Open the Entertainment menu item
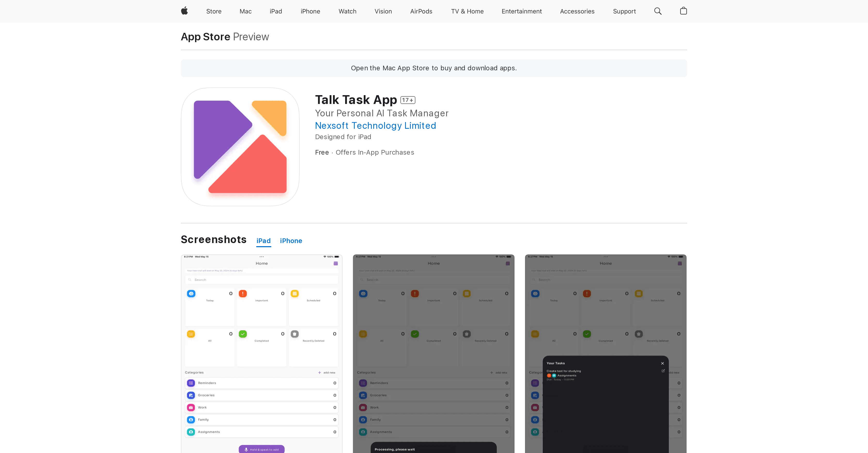The height and width of the screenshot is (453, 868). tap(521, 11)
